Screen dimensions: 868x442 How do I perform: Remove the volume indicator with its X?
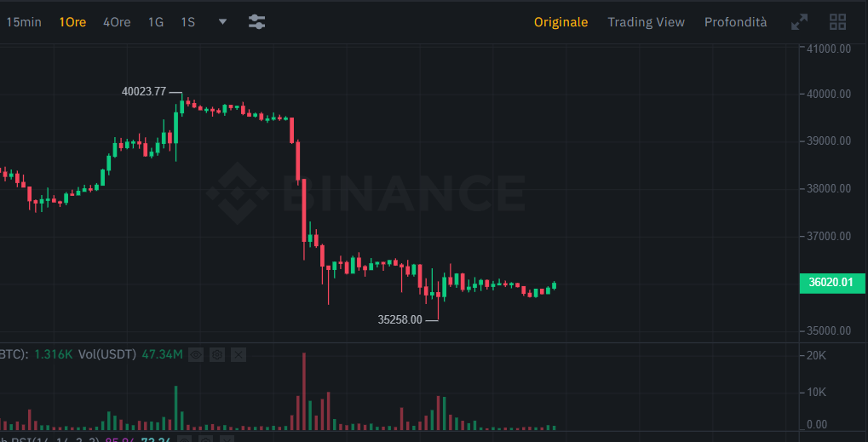point(238,354)
